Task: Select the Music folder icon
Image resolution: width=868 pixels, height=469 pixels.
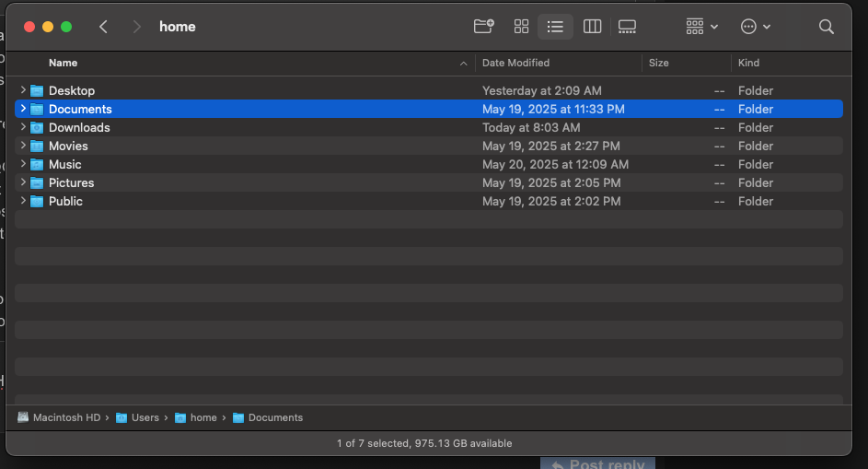Action: coord(37,164)
